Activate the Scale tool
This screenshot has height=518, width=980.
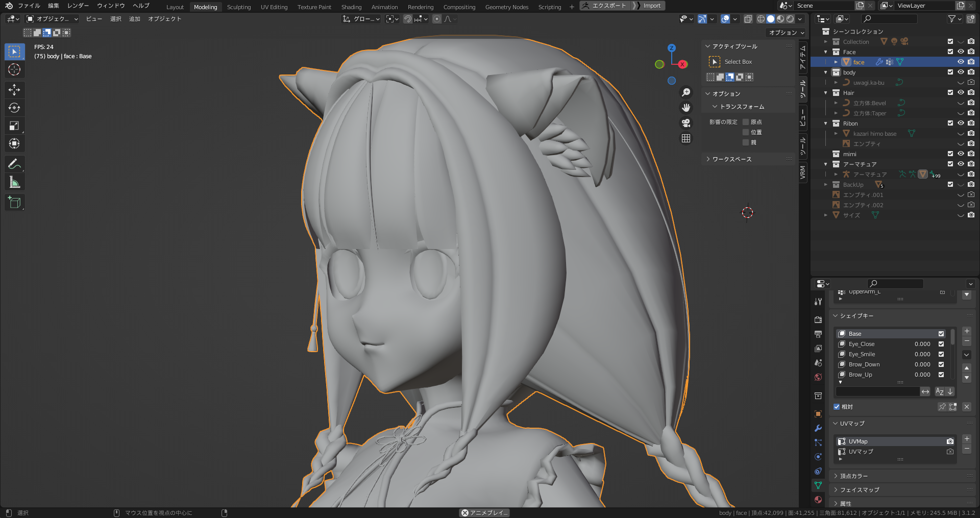click(x=14, y=126)
